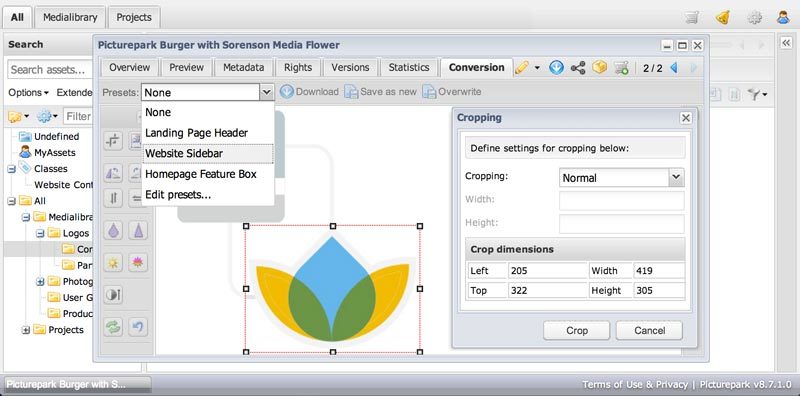Switch to the Overview tab
Screen dimensions: 800x396
(130, 67)
